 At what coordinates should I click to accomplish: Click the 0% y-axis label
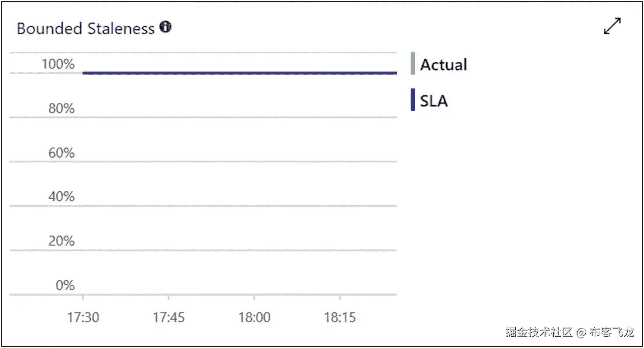pyautogui.click(x=65, y=285)
